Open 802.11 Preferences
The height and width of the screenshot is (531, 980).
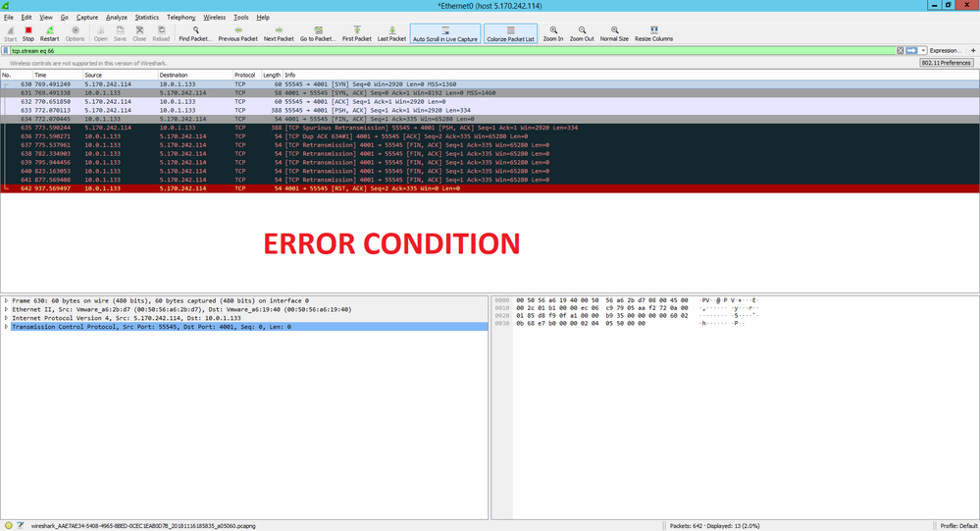point(947,63)
